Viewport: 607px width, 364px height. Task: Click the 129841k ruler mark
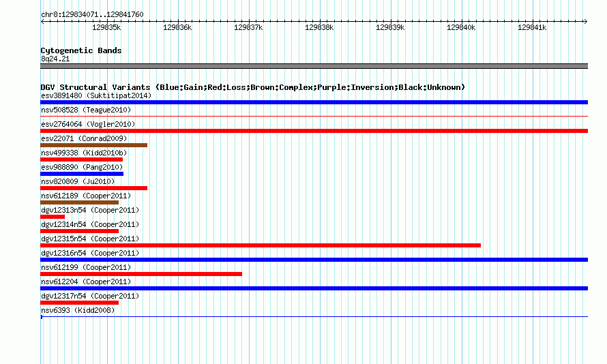532,27
